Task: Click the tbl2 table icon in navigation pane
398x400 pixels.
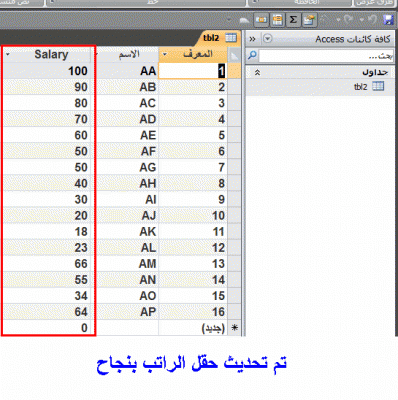Action: (378, 86)
